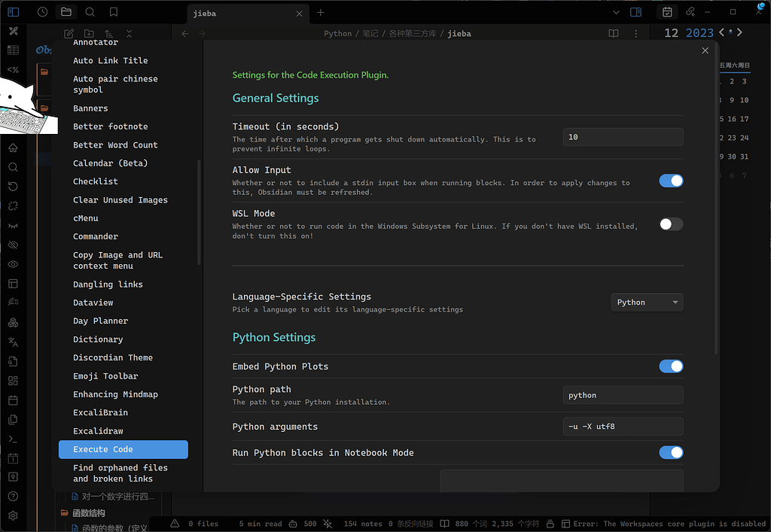Open the help icon in left ribbon
Screen dimensions: 771x532
coord(13,497)
